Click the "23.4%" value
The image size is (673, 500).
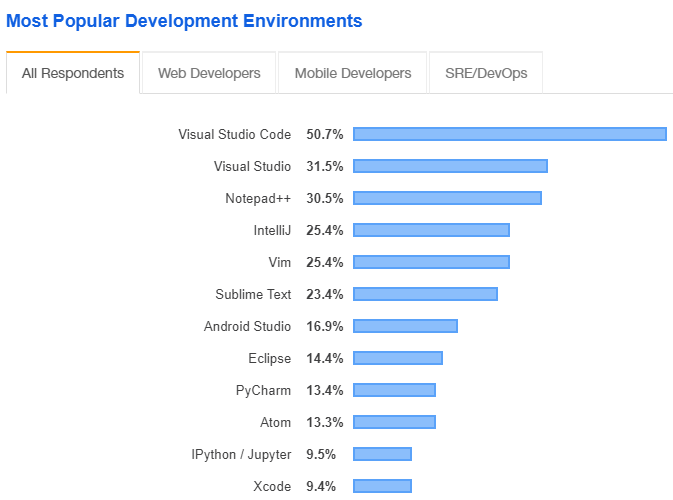click(324, 294)
